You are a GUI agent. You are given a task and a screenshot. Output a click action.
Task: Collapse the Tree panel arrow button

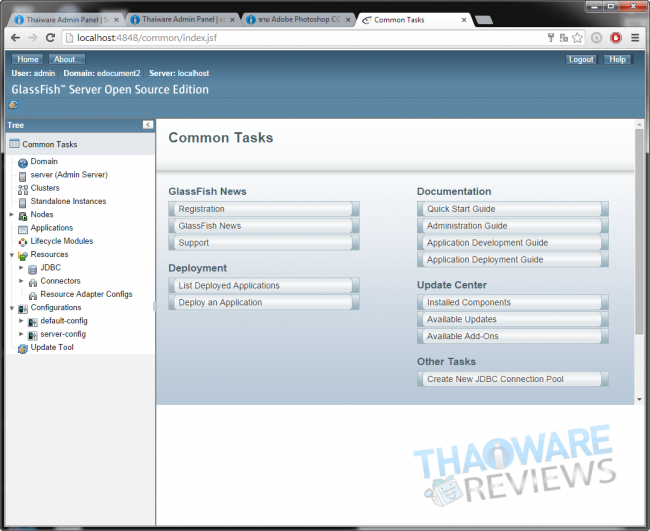tap(148, 125)
